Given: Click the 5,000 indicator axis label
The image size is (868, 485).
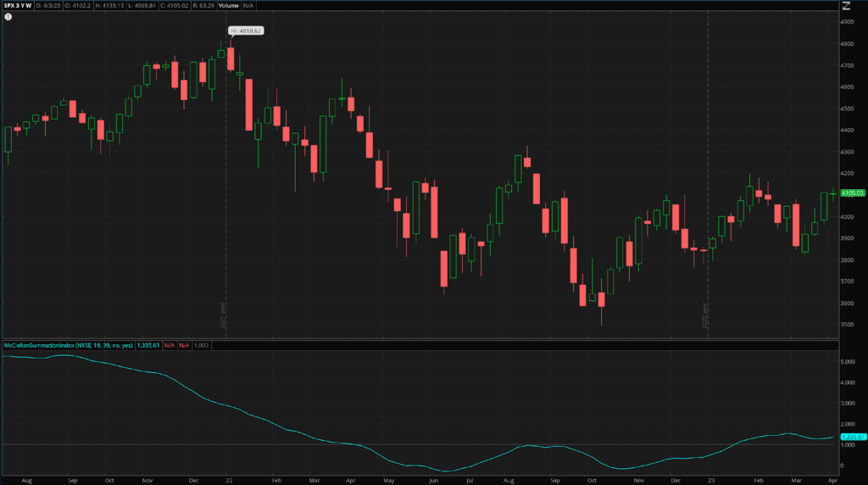Looking at the screenshot, I should pos(848,361).
